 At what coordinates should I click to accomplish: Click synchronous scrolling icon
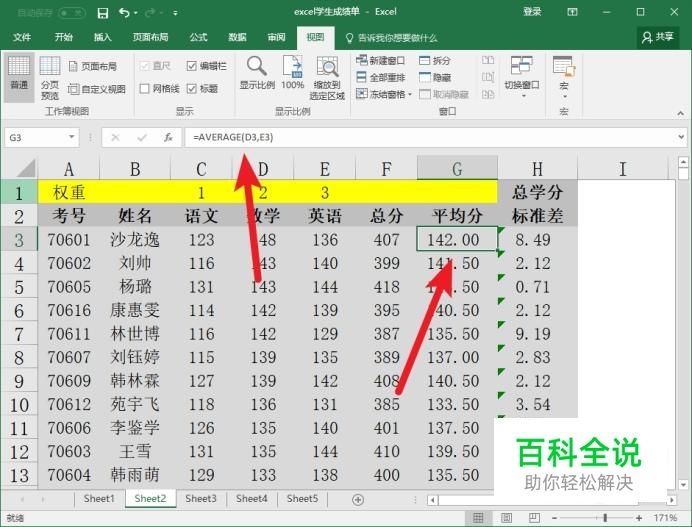pyautogui.click(x=488, y=78)
